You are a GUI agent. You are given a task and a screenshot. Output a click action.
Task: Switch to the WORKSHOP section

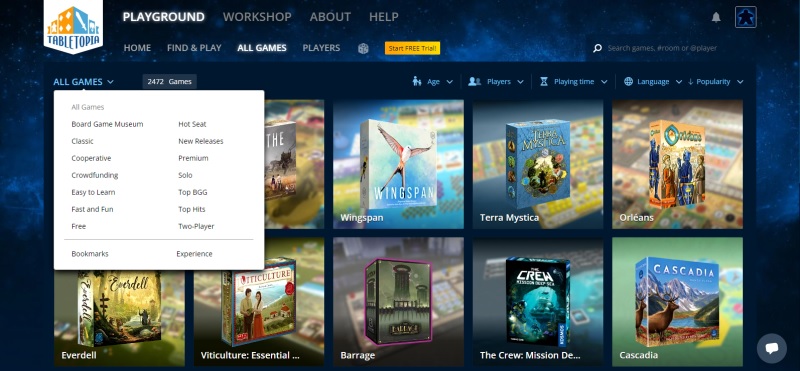click(x=257, y=17)
